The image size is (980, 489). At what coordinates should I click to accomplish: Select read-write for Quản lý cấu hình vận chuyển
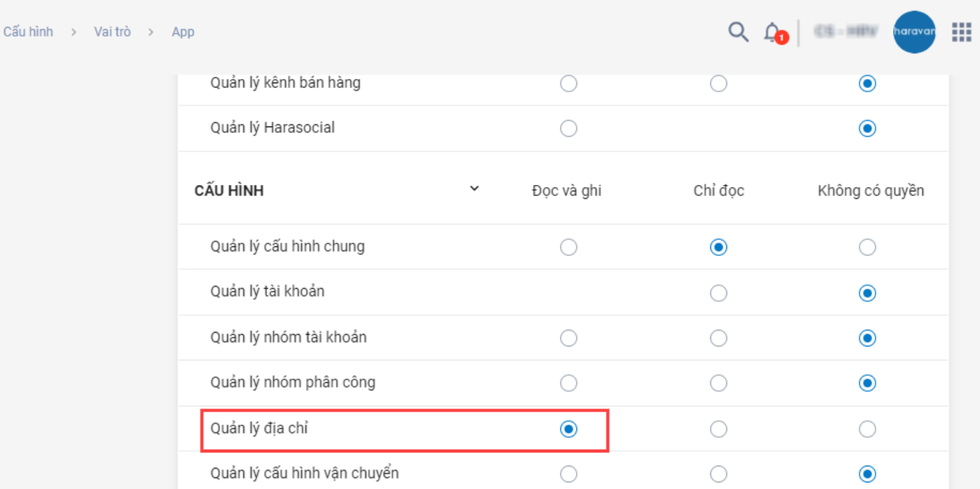tap(569, 474)
